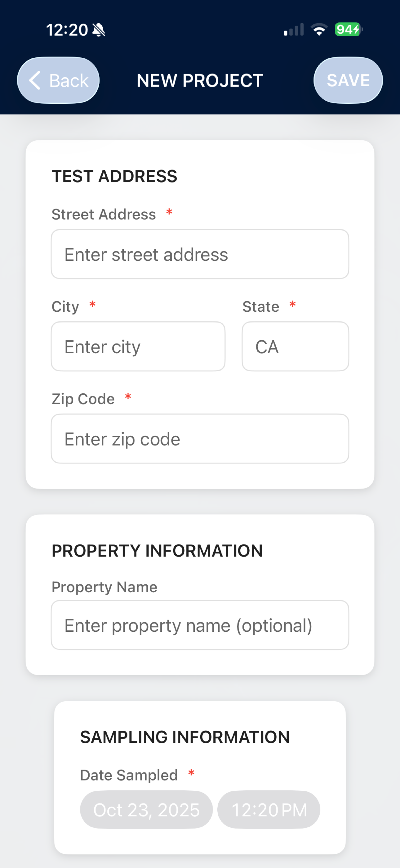Tap the SAMPLING INFORMATION section heading
This screenshot has width=400, height=868.
point(185,737)
